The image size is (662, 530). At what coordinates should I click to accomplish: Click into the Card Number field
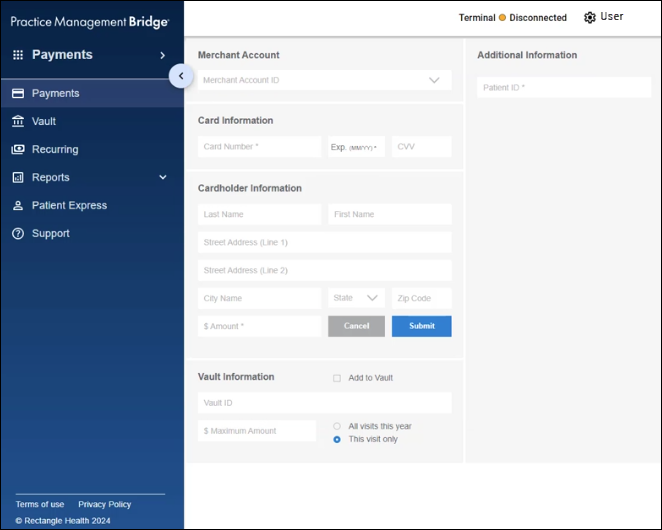point(259,147)
